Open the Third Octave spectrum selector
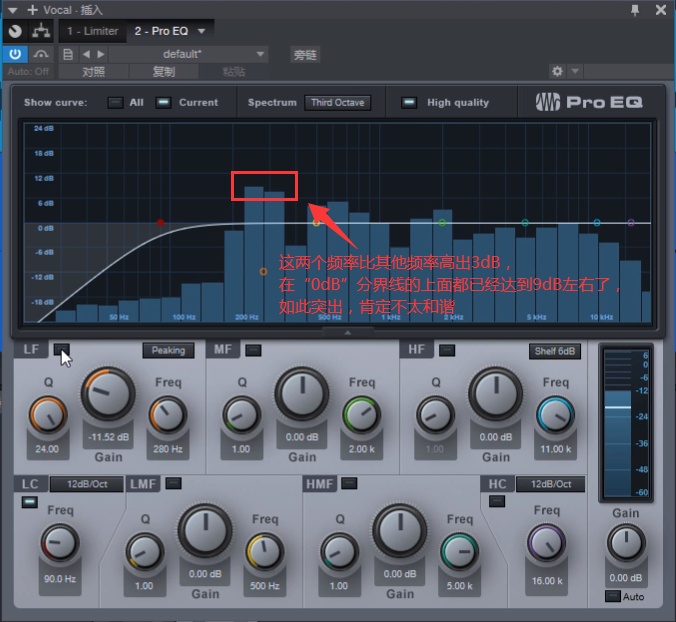Image resolution: width=676 pixels, height=622 pixels. (x=338, y=103)
